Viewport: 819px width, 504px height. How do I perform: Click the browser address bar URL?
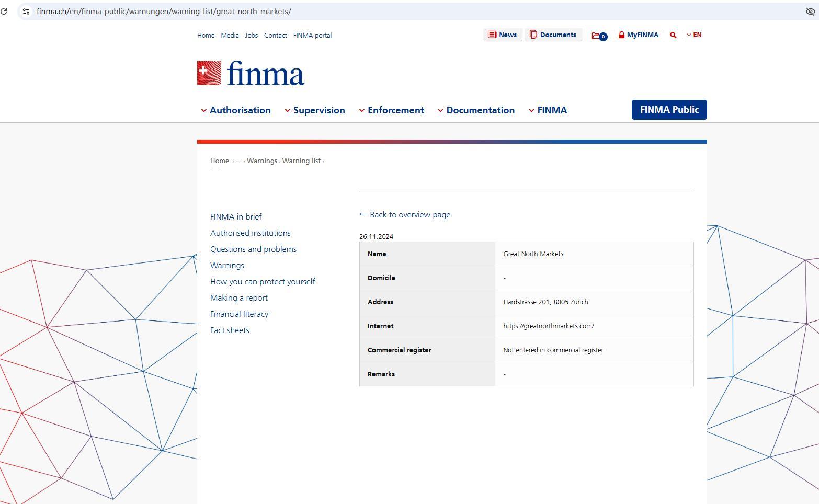click(x=164, y=11)
